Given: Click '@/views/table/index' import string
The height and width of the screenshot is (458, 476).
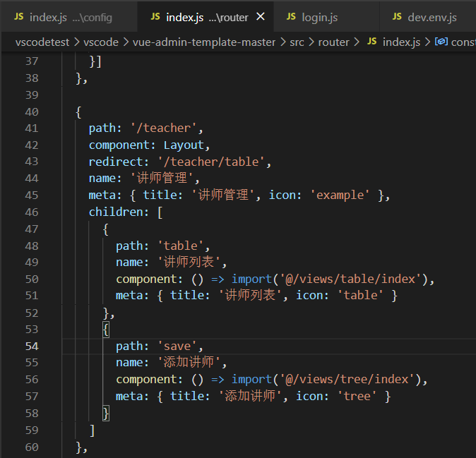Looking at the screenshot, I should coord(350,279).
